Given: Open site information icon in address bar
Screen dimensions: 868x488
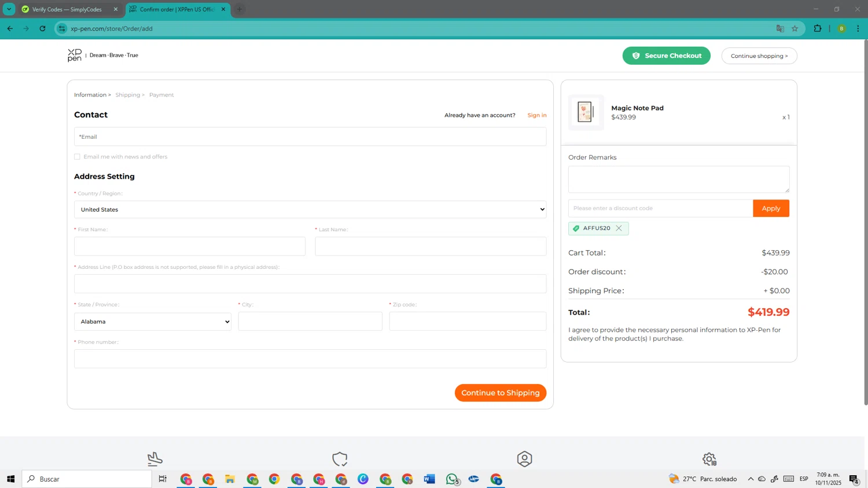Looking at the screenshot, I should click(x=62, y=28).
